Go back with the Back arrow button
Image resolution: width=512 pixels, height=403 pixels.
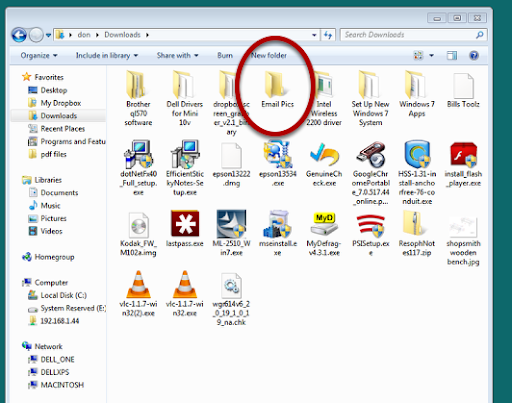click(x=19, y=35)
